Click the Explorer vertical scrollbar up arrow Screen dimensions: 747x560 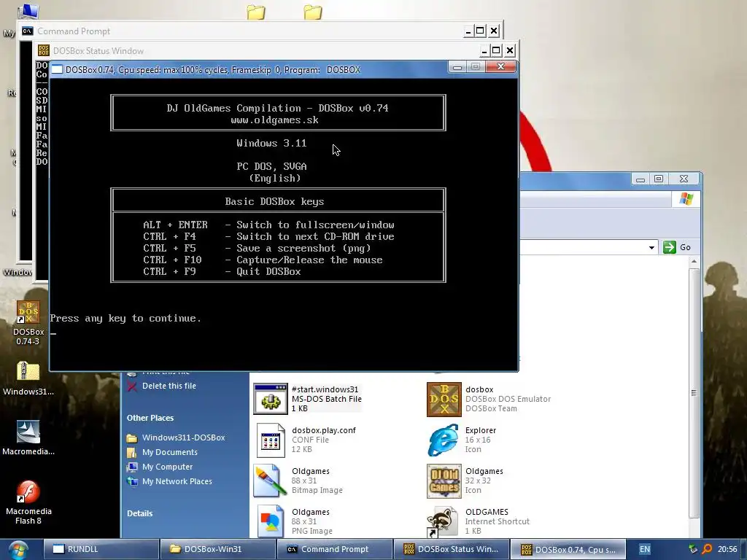(x=694, y=262)
